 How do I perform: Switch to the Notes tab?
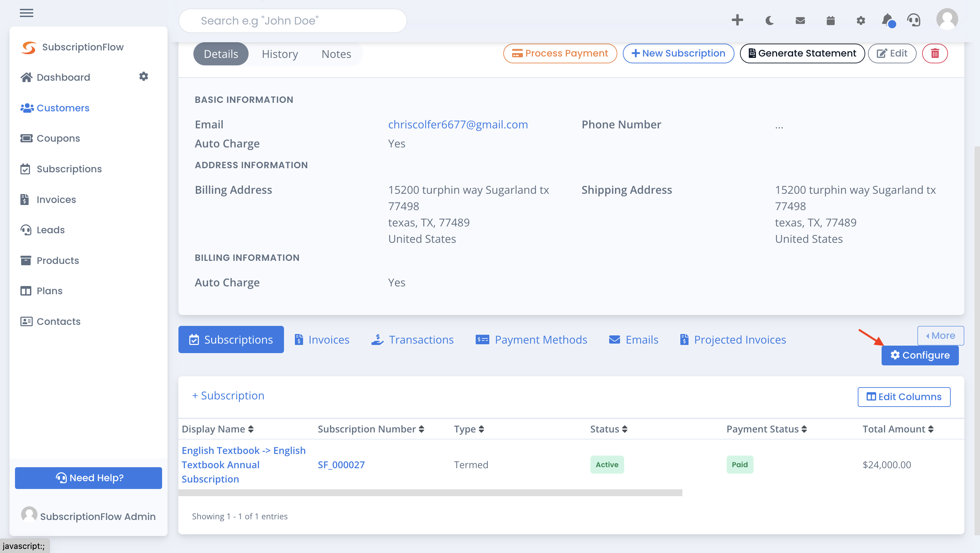click(336, 54)
